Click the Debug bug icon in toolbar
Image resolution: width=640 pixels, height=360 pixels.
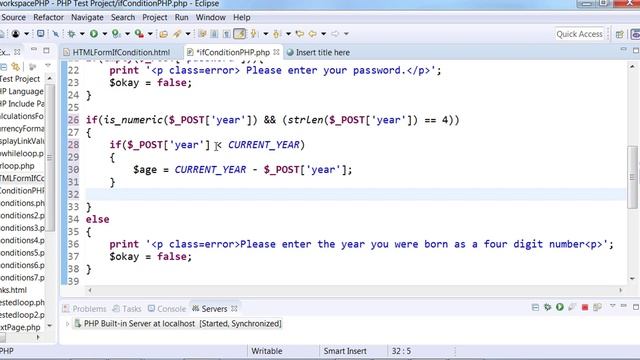pos(71,34)
